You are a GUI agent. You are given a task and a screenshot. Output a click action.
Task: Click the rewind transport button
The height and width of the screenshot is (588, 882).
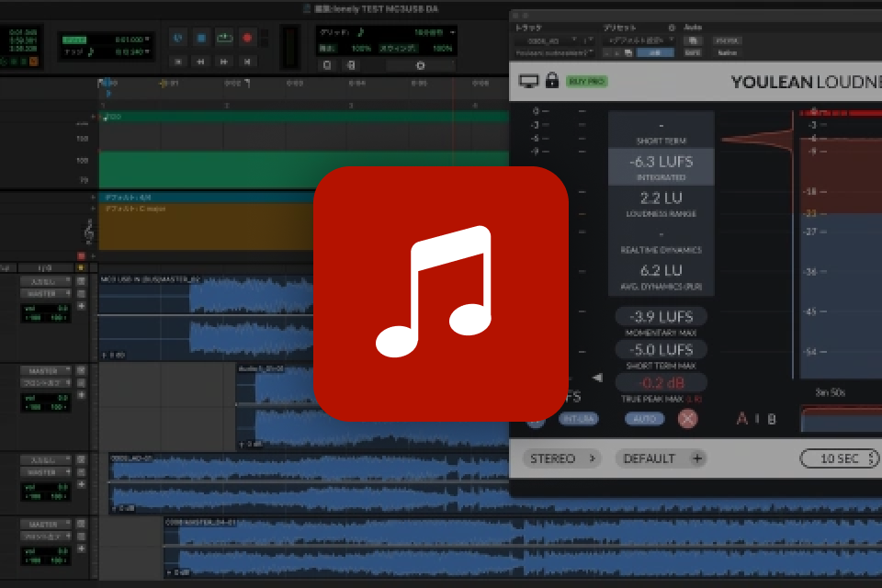(201, 62)
